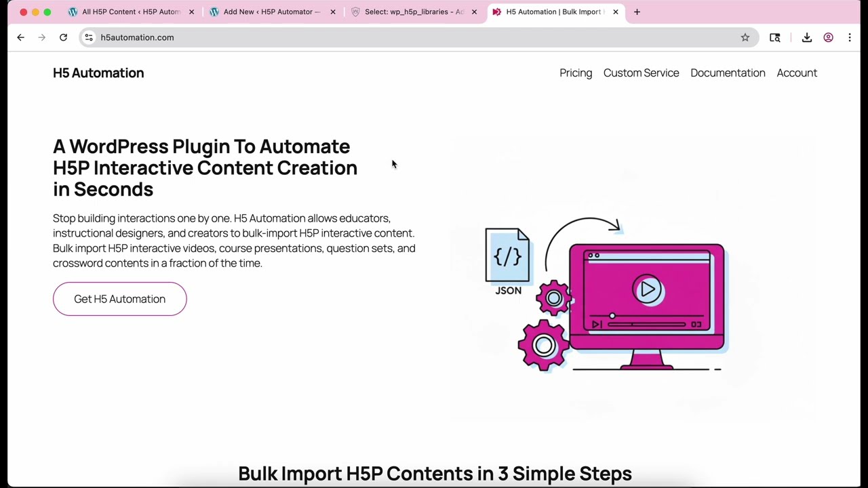Close the All H5P Content tab
This screenshot has height=488, width=868.
(x=191, y=12)
